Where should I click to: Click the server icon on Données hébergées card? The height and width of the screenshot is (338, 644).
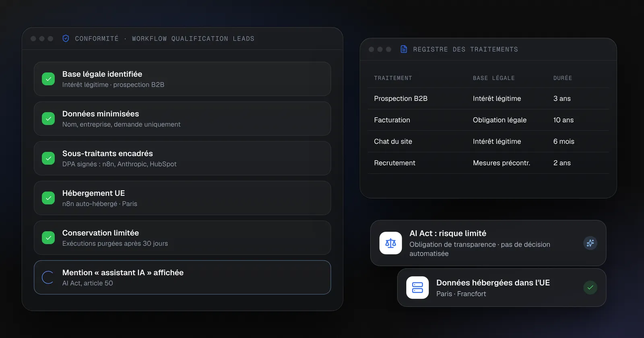(x=417, y=288)
